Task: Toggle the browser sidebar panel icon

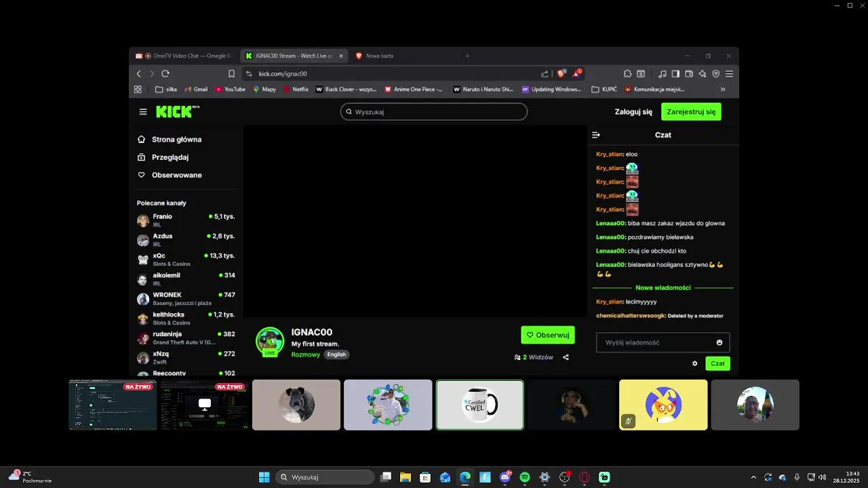Action: tap(675, 73)
